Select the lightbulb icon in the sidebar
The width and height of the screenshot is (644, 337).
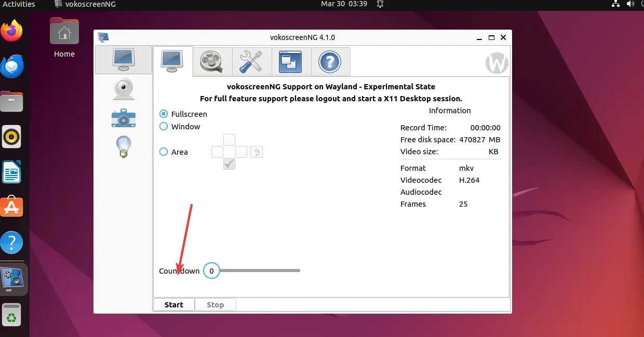coord(123,147)
